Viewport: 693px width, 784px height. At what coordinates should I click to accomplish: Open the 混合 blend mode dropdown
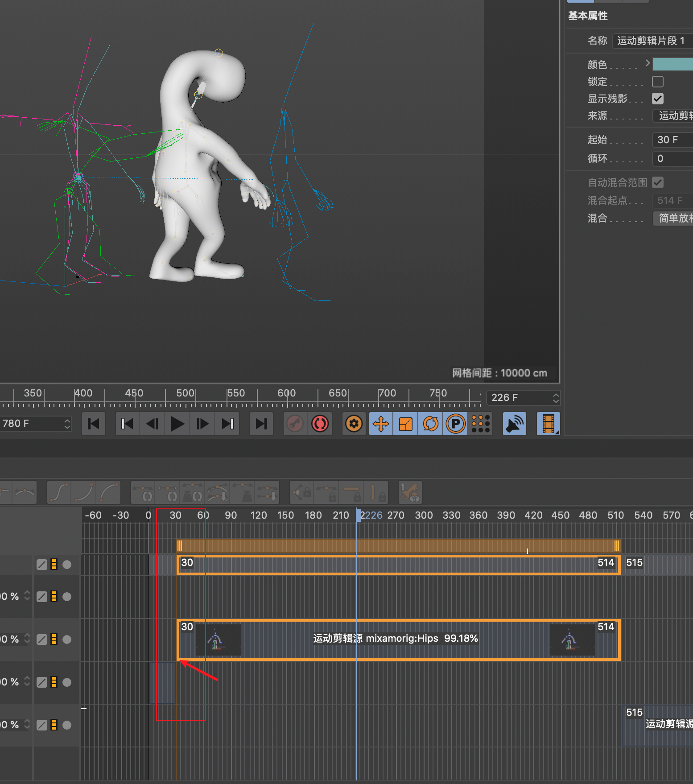[673, 218]
